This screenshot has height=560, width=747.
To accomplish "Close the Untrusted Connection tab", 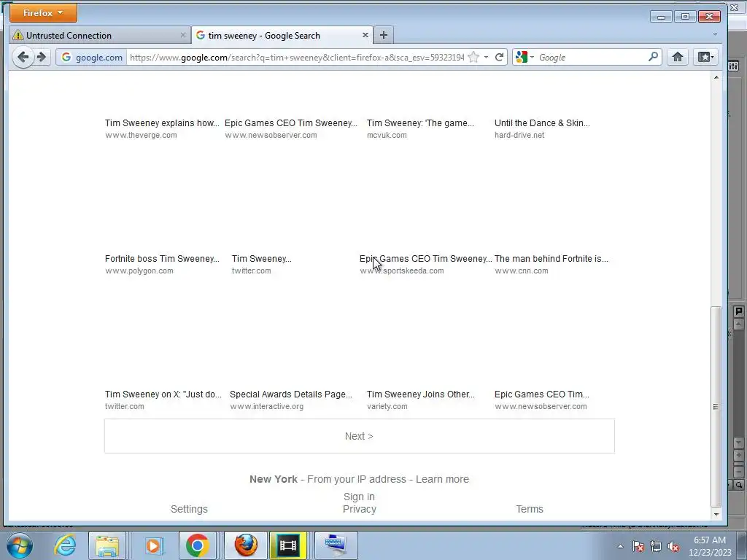I will pos(183,35).
